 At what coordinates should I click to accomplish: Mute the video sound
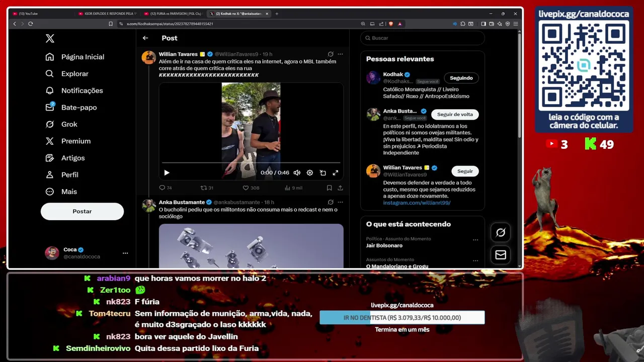click(297, 172)
